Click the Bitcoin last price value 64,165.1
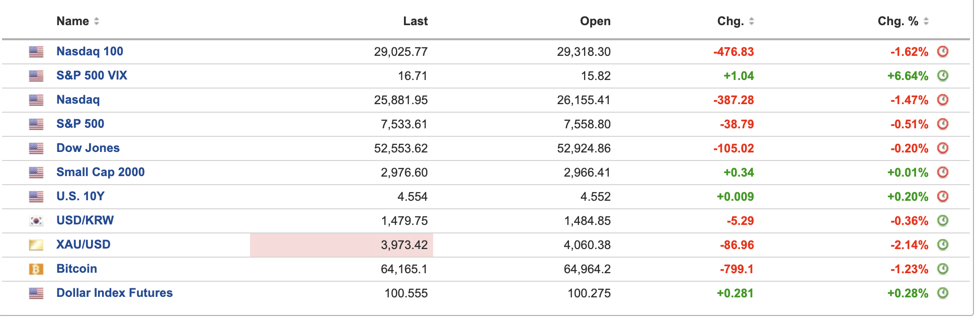This screenshot has width=980, height=320. coord(404,269)
